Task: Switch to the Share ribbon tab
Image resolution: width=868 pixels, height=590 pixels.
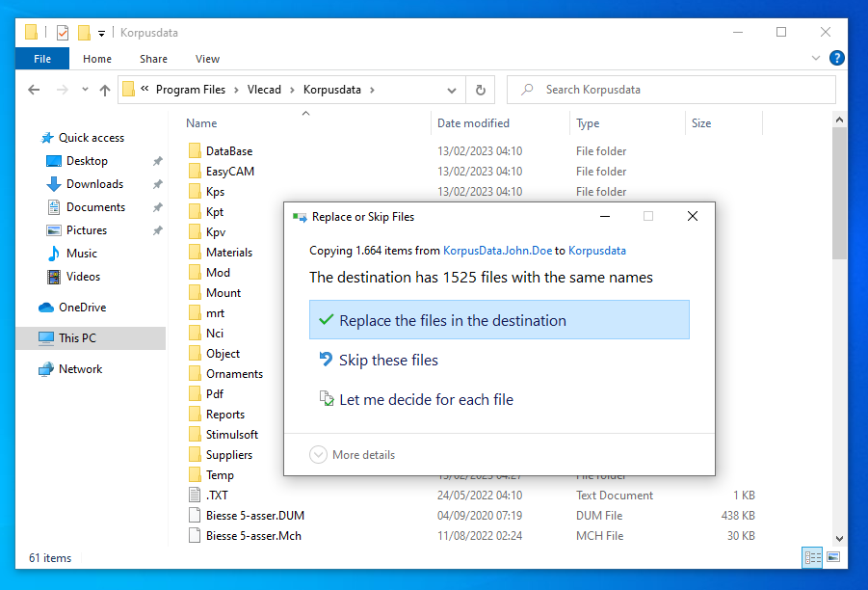Action: click(x=153, y=59)
